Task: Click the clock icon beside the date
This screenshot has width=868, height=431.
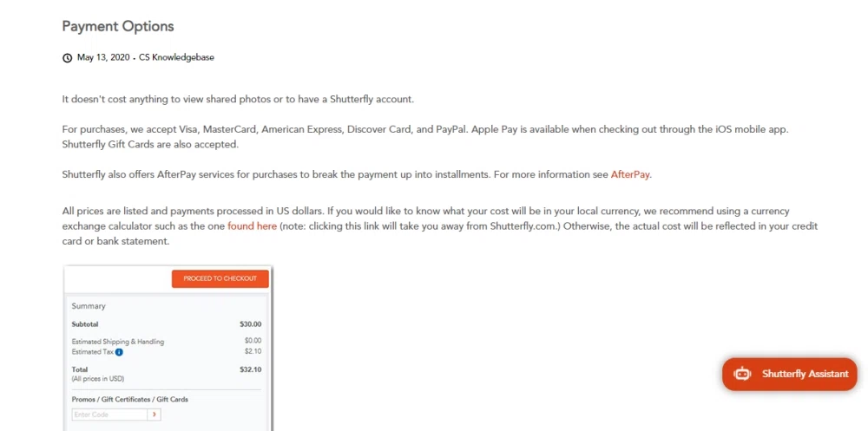Action: pyautogui.click(x=67, y=58)
